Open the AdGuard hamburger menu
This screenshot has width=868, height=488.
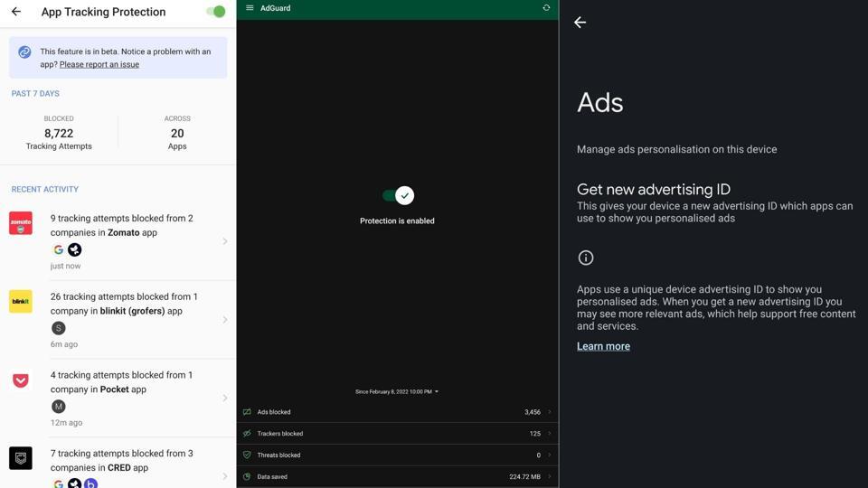(x=250, y=8)
